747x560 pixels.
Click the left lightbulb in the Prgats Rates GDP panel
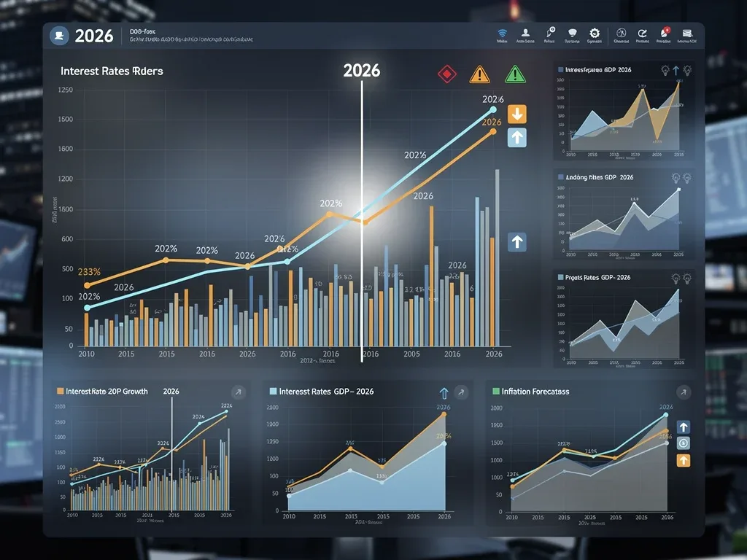[676, 278]
